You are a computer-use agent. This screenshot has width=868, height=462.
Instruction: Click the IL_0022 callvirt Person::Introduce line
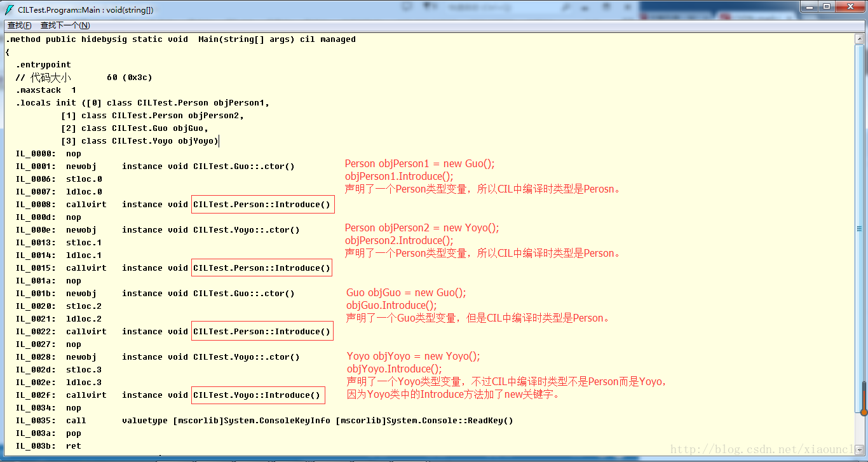173,332
